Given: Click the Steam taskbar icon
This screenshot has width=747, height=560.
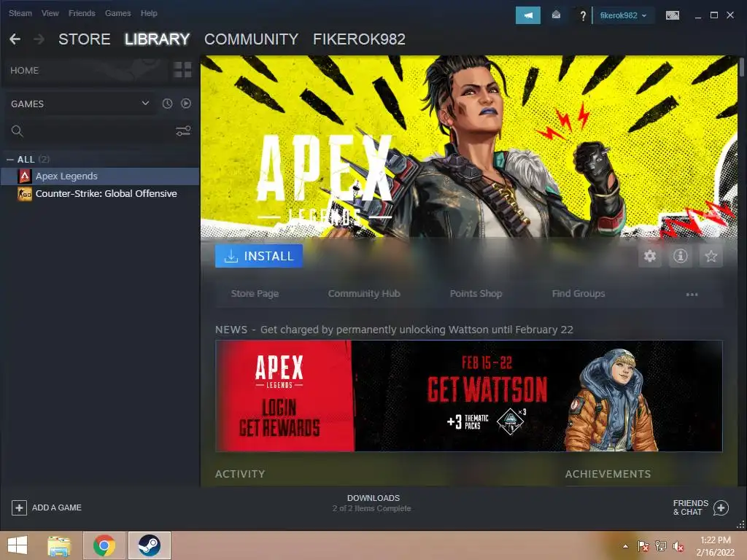Looking at the screenshot, I should click(x=149, y=545).
